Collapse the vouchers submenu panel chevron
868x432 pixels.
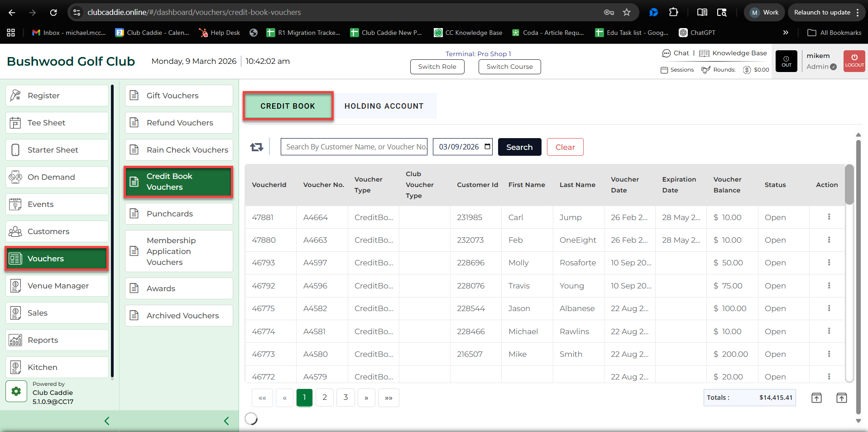226,421
